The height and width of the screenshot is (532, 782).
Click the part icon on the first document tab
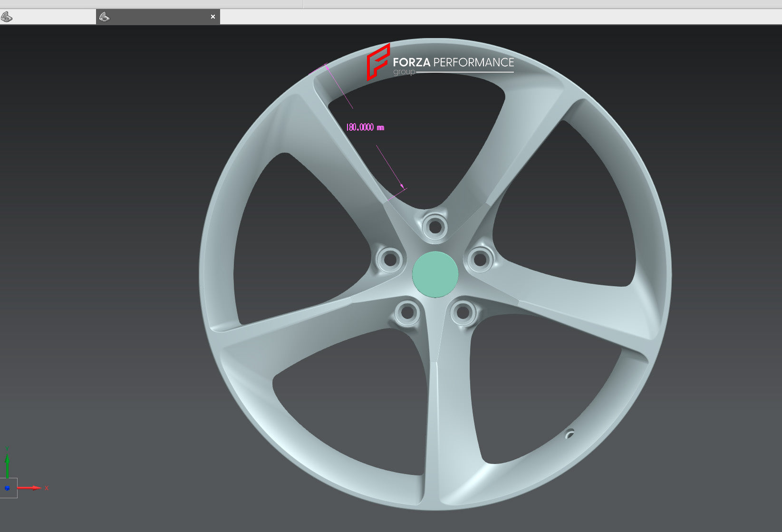coord(7,17)
